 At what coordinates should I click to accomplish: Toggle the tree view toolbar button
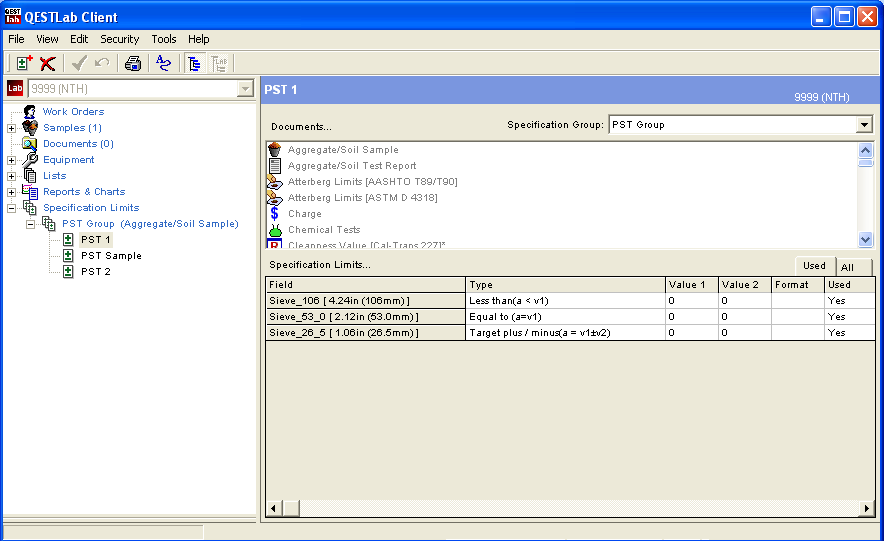coord(194,63)
